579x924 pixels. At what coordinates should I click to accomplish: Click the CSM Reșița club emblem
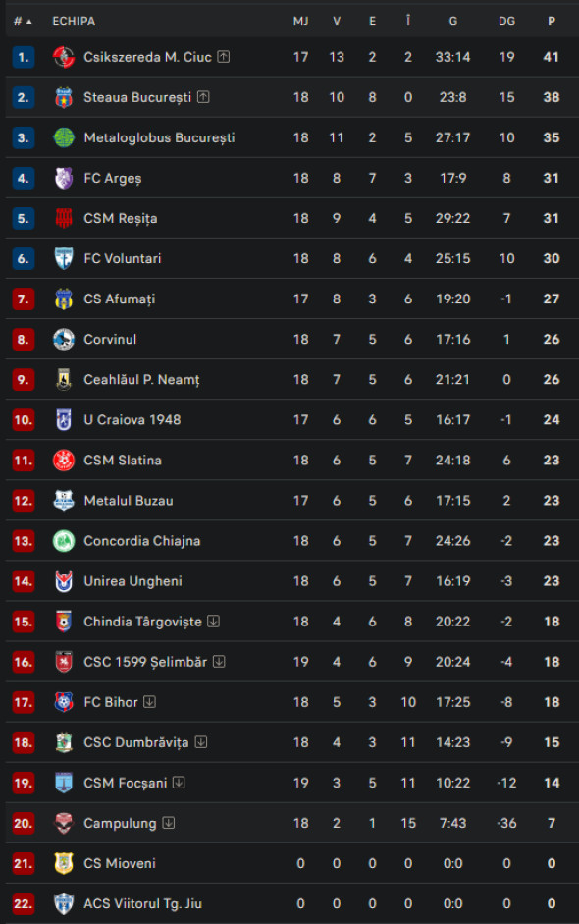click(63, 218)
